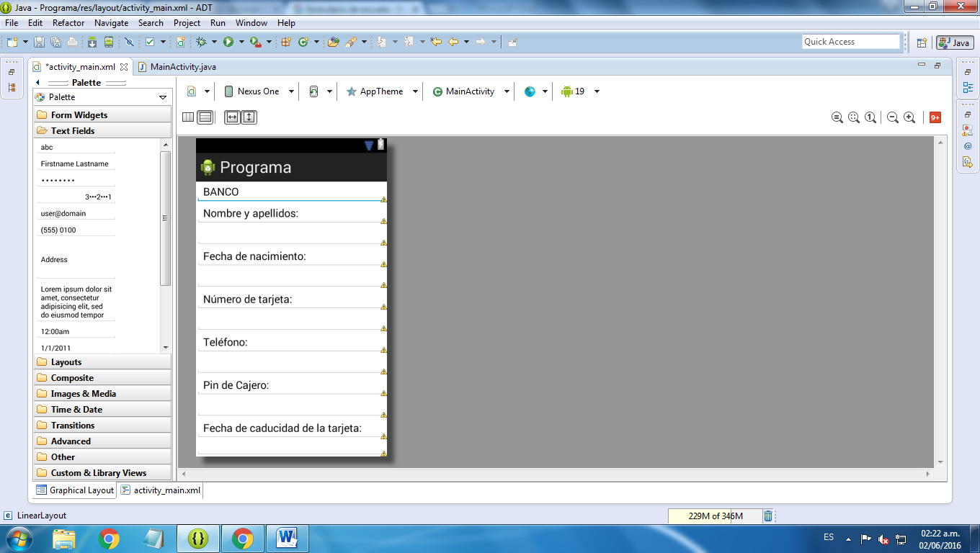Image resolution: width=980 pixels, height=553 pixels.
Task: Click the Save All toolbar icon
Action: click(x=55, y=42)
